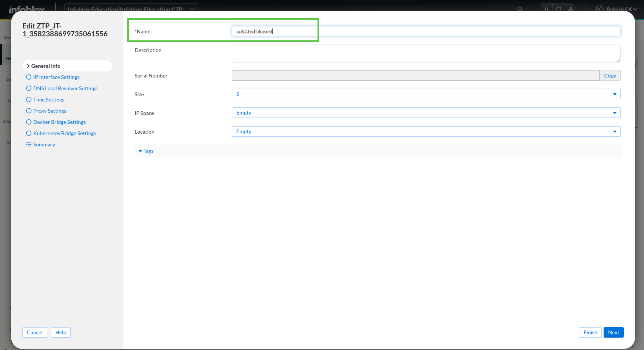Click the Summary list icon

point(29,144)
